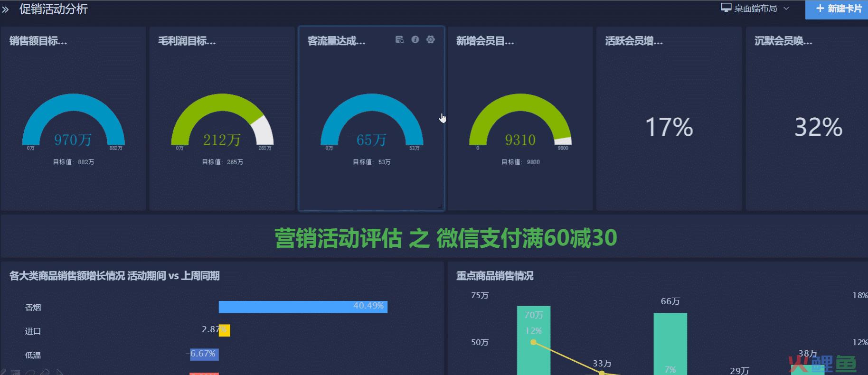Select the 客流量达成 card title
Viewport: 868px width, 375px height.
(336, 41)
